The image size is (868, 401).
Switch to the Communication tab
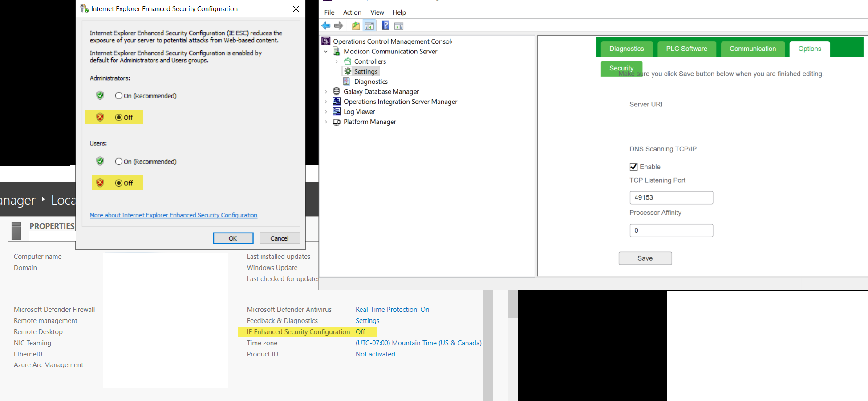tap(753, 49)
